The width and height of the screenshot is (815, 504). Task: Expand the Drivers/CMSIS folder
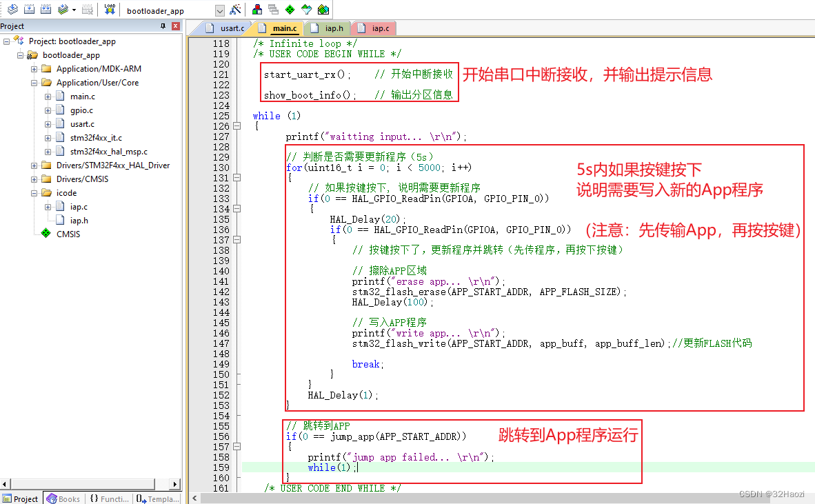[34, 179]
